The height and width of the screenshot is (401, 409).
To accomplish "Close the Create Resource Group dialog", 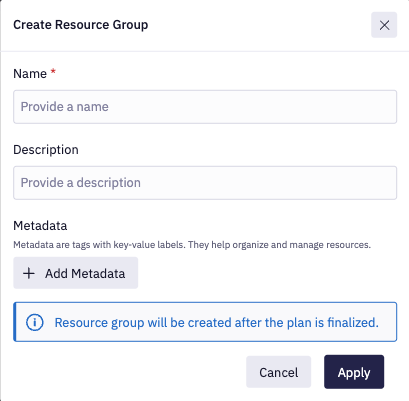I will point(384,25).
